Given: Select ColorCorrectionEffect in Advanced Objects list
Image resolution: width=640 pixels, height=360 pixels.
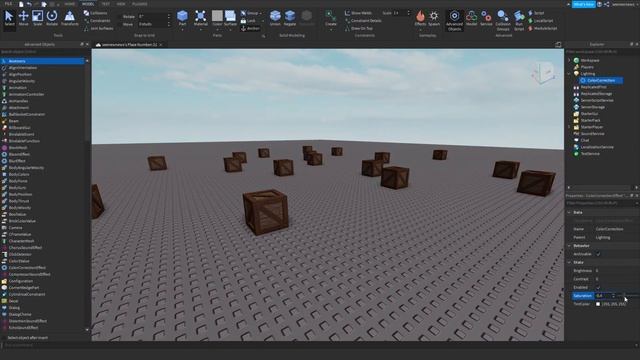Looking at the screenshot, I should tap(27, 268).
